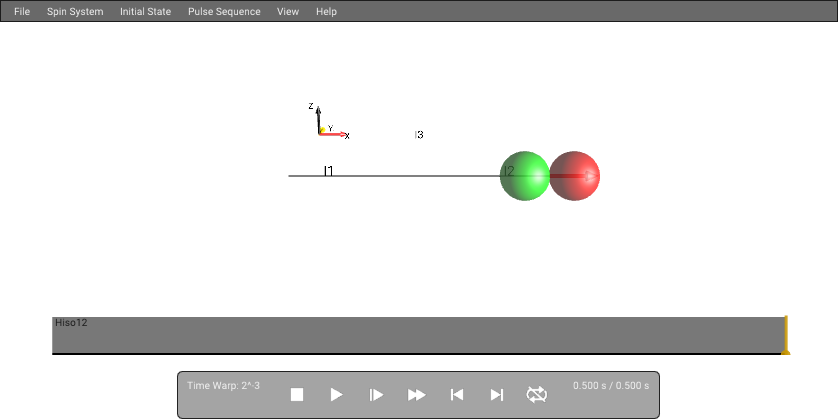Click the XYZ axes orientation gizmo

(329, 122)
